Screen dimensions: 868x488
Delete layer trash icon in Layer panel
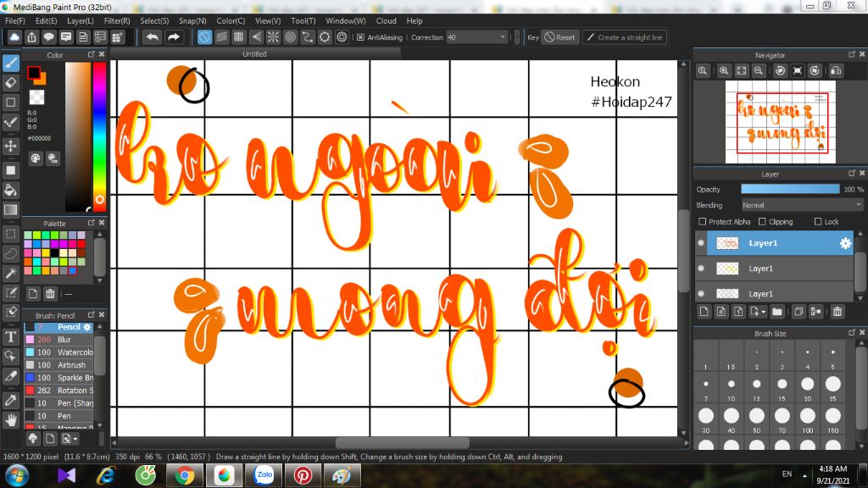coord(837,312)
